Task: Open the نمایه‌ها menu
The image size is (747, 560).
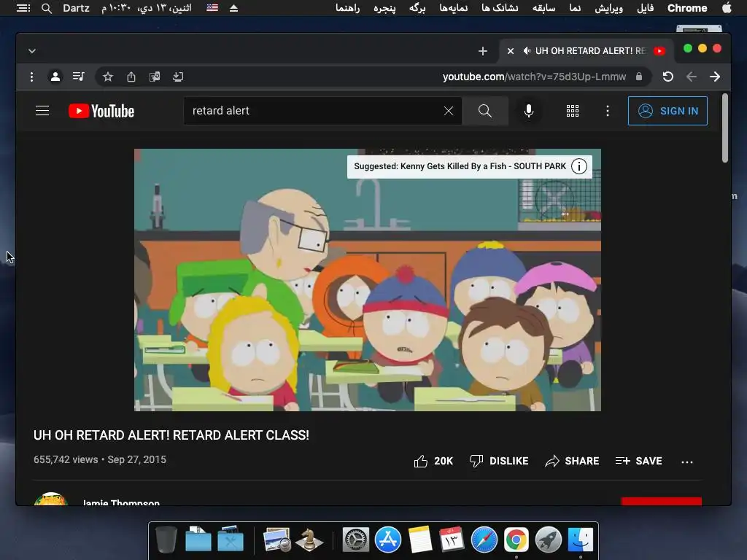Action: click(453, 8)
